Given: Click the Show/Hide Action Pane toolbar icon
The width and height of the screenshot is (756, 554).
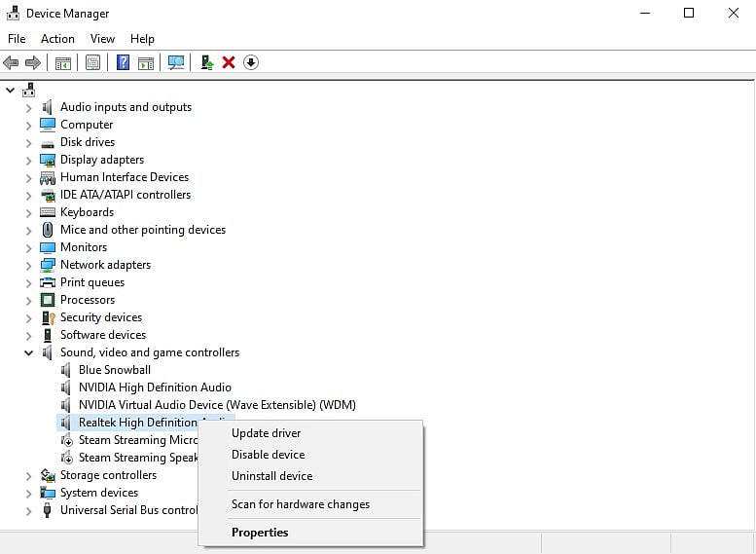Looking at the screenshot, I should point(146,62).
